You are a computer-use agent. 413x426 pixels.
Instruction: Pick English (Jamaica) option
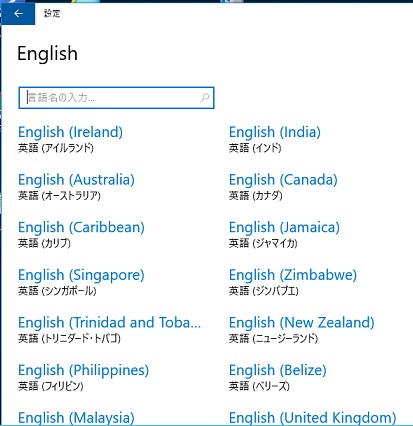click(284, 234)
